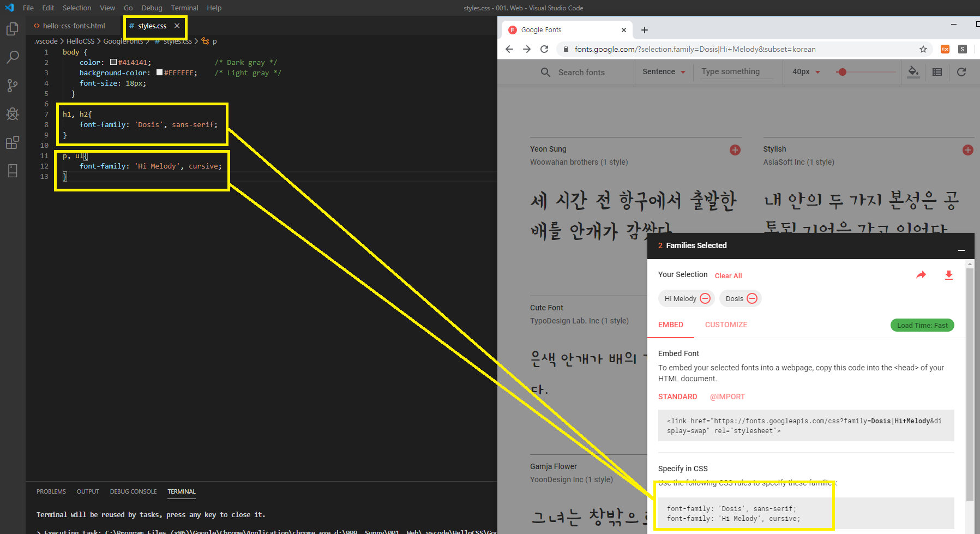Open the Explorer view in VS Code activity bar
The image size is (980, 534).
tap(12, 29)
